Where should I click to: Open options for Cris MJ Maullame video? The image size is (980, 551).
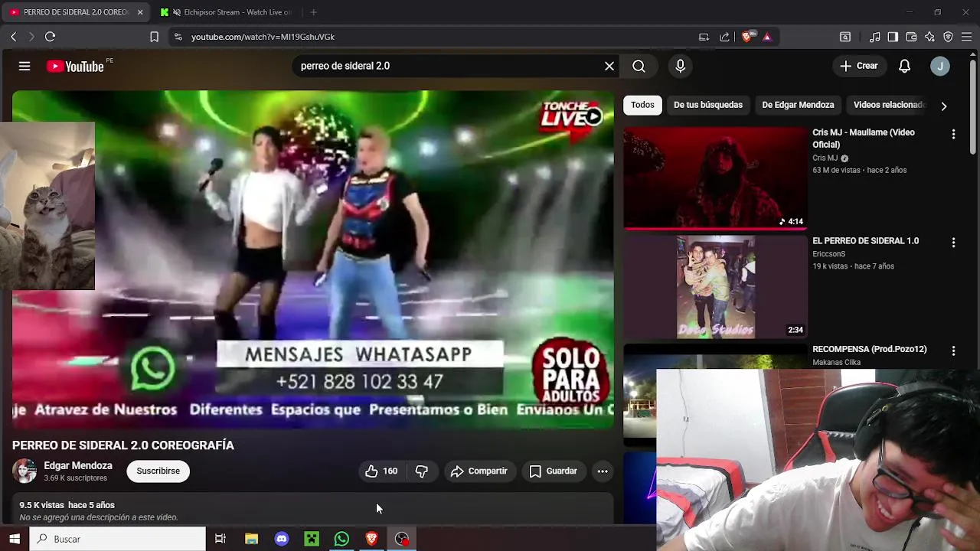point(953,134)
